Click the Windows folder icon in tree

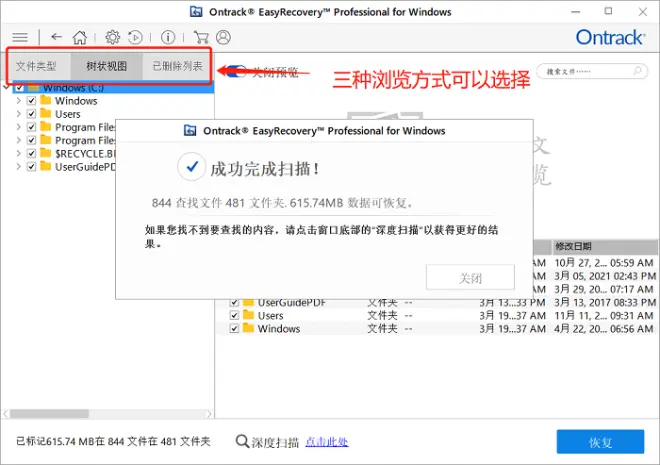(45, 100)
